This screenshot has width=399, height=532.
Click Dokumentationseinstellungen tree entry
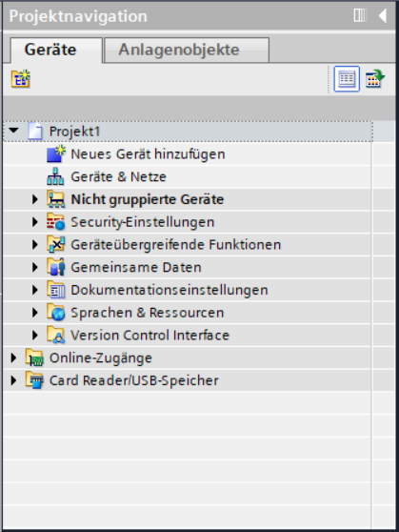[x=170, y=290]
